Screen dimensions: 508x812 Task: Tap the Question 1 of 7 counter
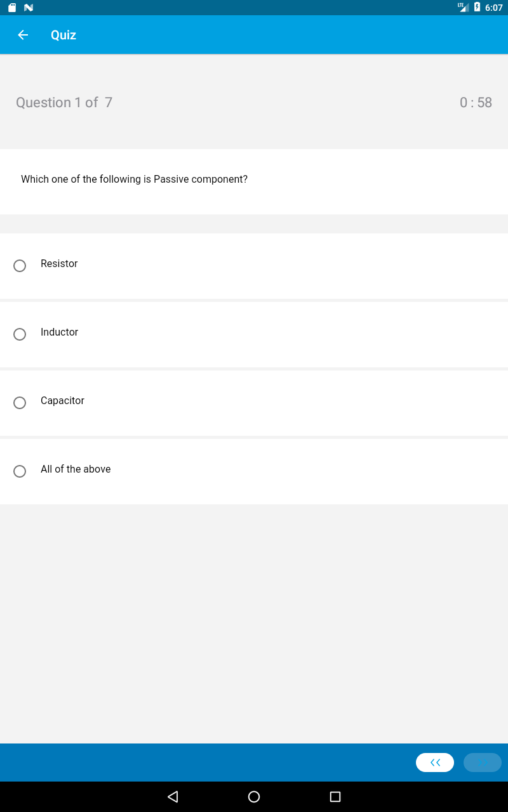click(64, 103)
